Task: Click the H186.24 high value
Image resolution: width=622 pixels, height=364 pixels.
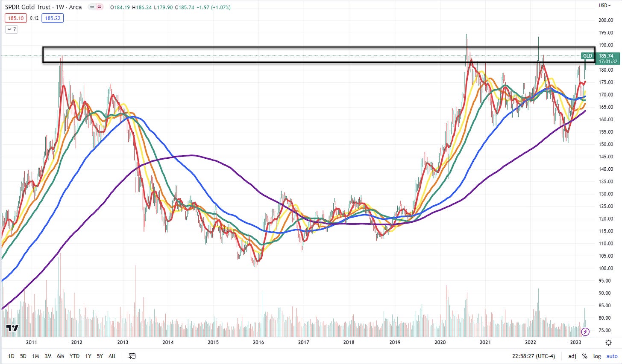Action: pos(141,7)
